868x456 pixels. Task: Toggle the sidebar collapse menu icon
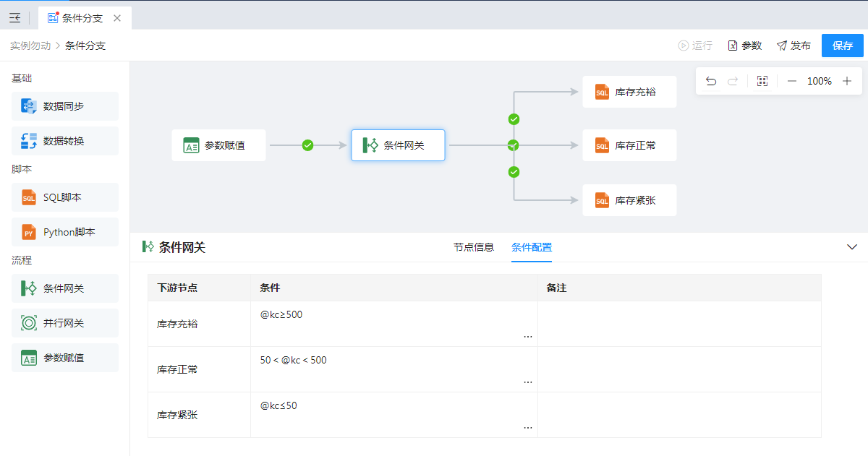(x=14, y=18)
